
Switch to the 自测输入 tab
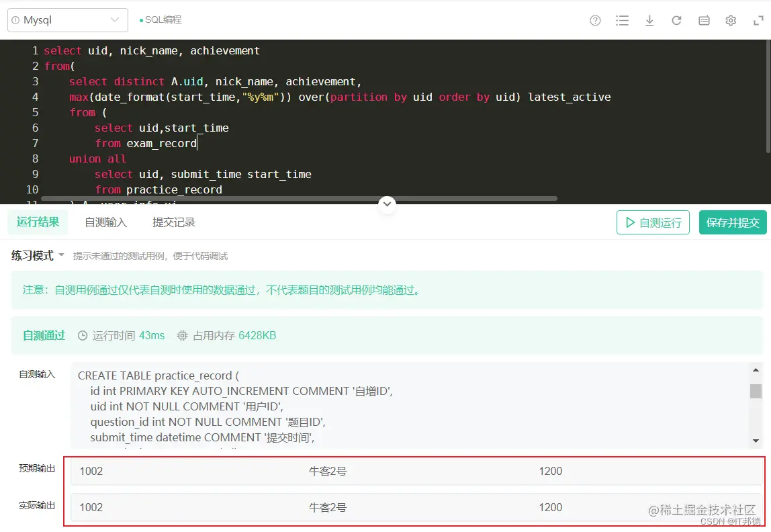[105, 222]
